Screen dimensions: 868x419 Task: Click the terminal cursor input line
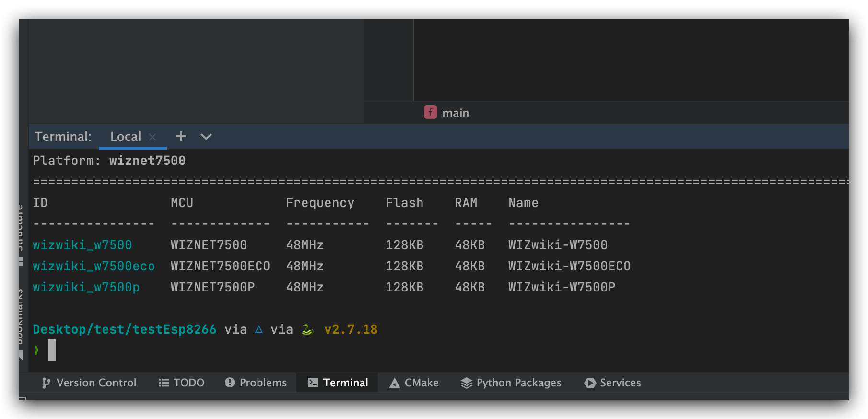point(52,350)
